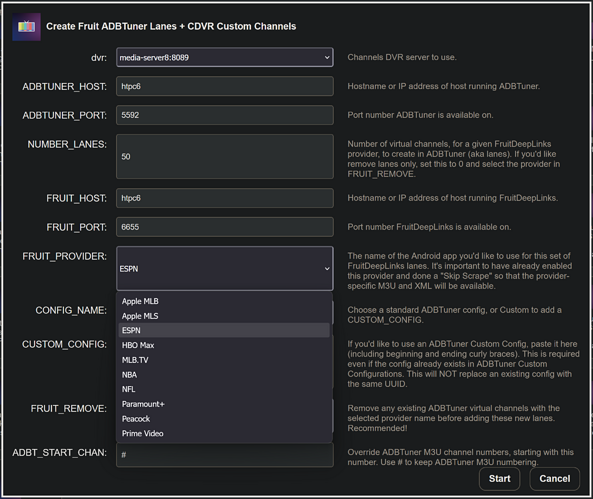
Task: Click the FRUIT_PROVIDER label
Action: (64, 256)
